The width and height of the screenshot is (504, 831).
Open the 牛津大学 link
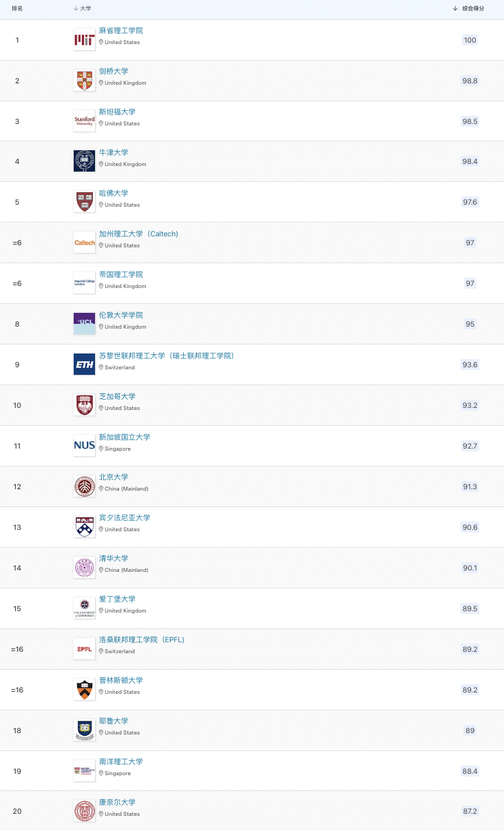click(114, 152)
